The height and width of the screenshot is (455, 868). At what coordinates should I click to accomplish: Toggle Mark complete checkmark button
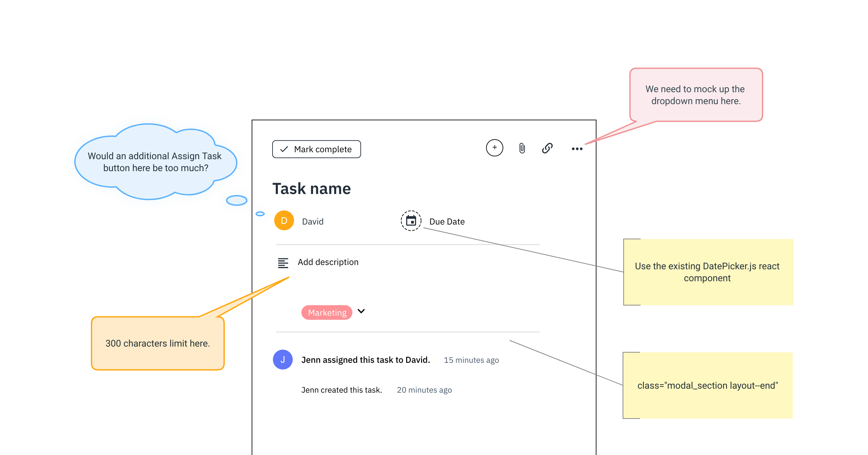point(316,149)
